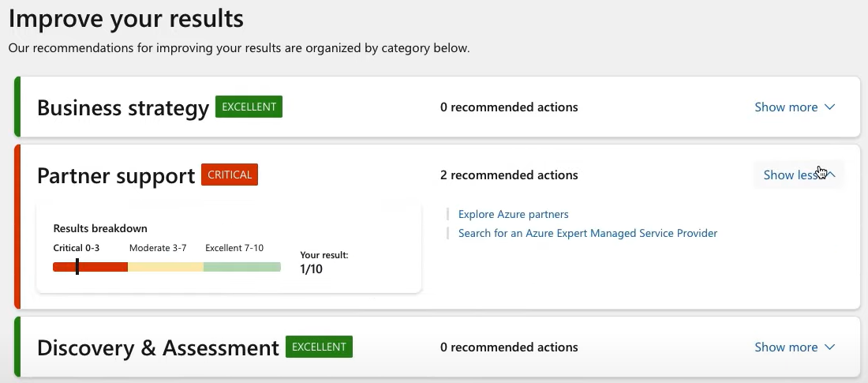Select the Partner support heading

116,175
